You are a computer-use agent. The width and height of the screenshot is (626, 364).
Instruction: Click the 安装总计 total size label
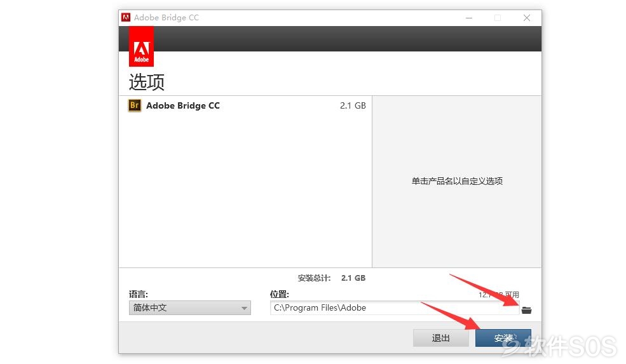pyautogui.click(x=314, y=278)
